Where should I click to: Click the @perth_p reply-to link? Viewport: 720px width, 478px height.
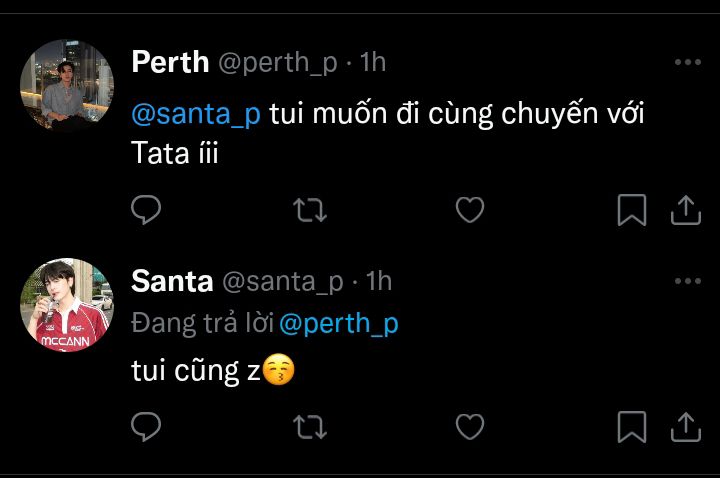[338, 324]
